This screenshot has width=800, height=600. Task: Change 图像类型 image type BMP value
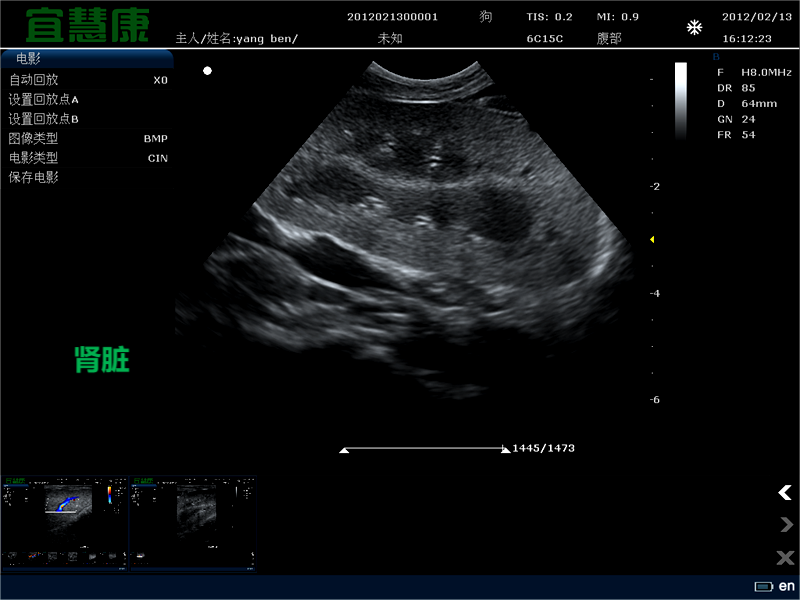155,139
